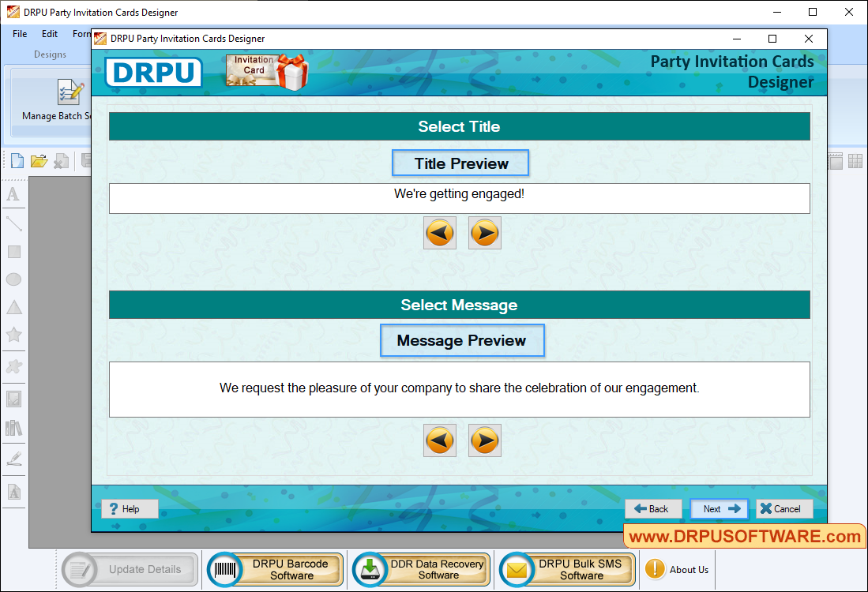Go to next title with the right arrow

click(484, 233)
